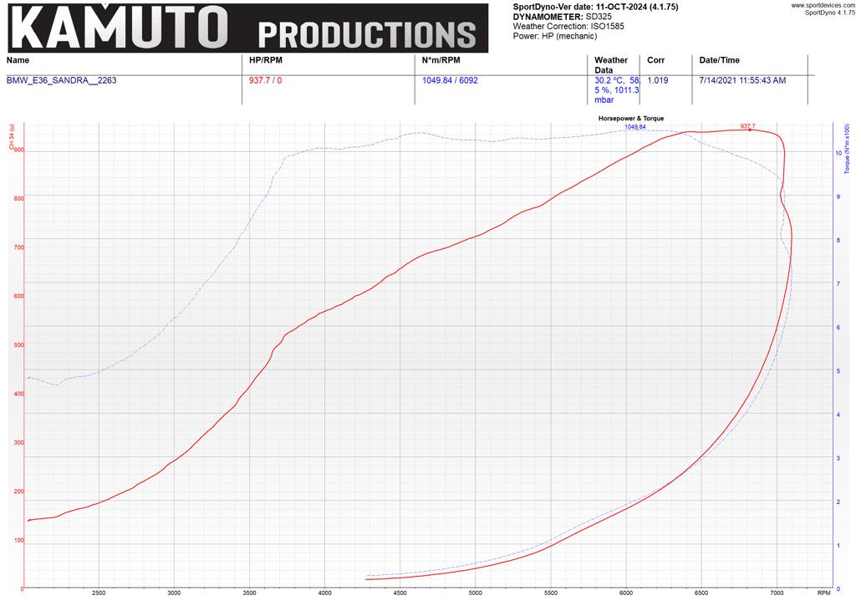Click the Date/Time column header
The height and width of the screenshot is (616, 856).
tap(719, 60)
